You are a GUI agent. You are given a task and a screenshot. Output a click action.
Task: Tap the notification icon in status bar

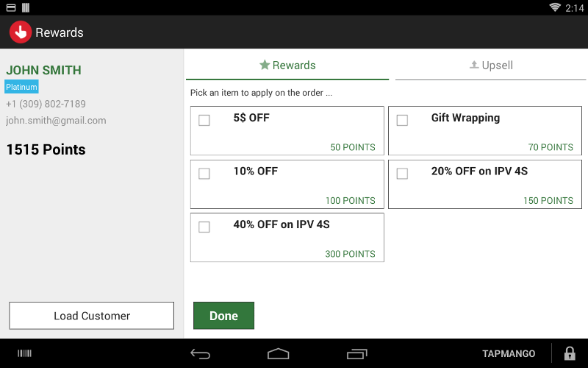(x=10, y=7)
